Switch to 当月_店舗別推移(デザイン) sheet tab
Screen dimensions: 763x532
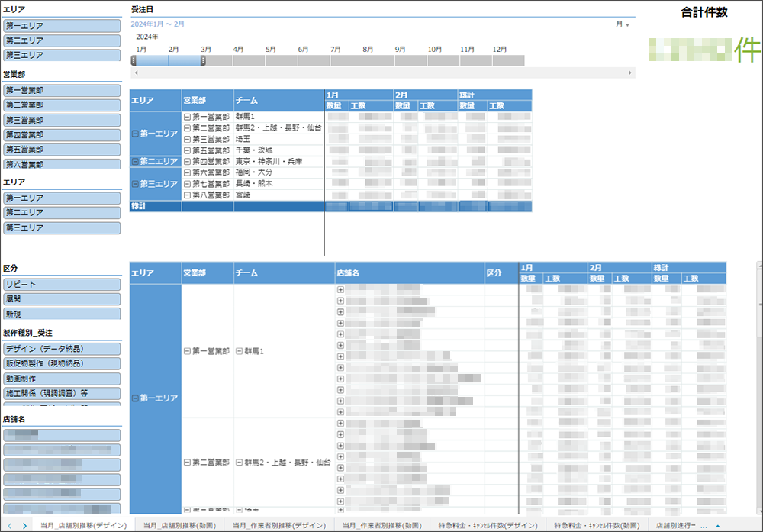click(83, 526)
